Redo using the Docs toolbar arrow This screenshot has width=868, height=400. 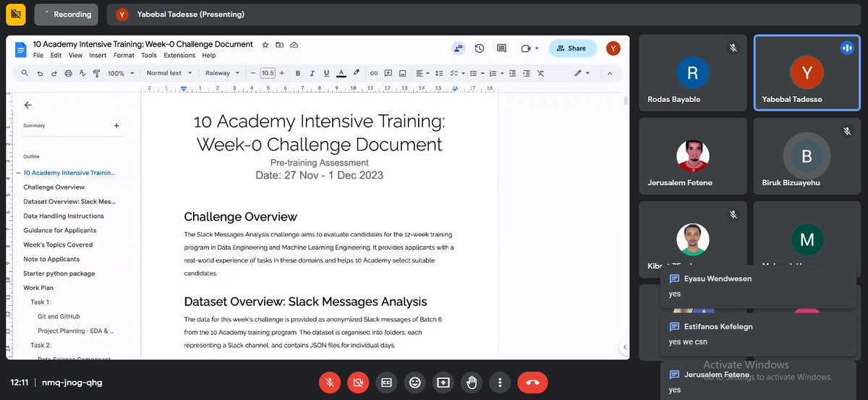coord(54,73)
